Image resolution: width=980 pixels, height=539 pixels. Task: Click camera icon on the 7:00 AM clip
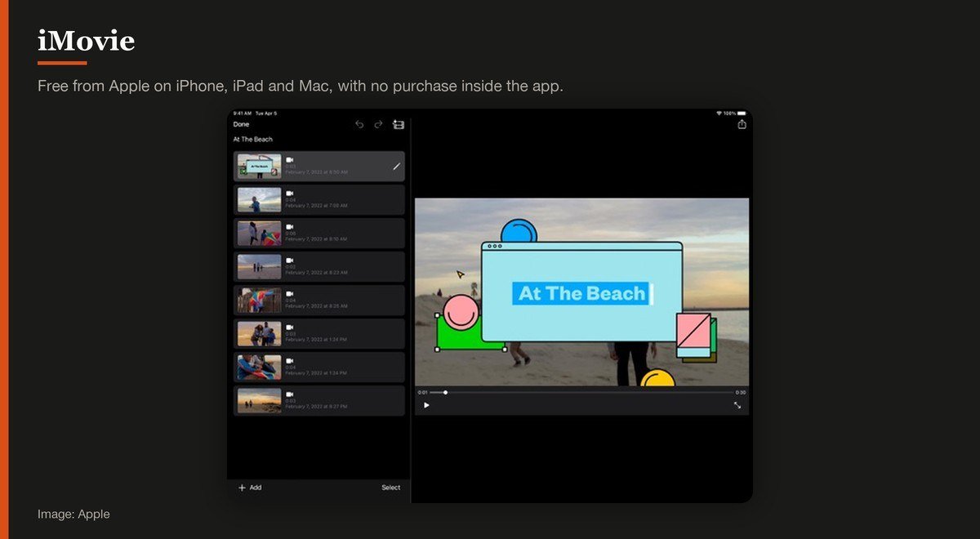pos(289,194)
